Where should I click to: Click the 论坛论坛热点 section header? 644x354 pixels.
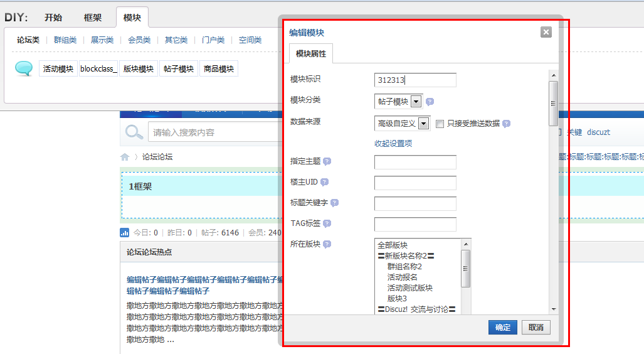149,252
